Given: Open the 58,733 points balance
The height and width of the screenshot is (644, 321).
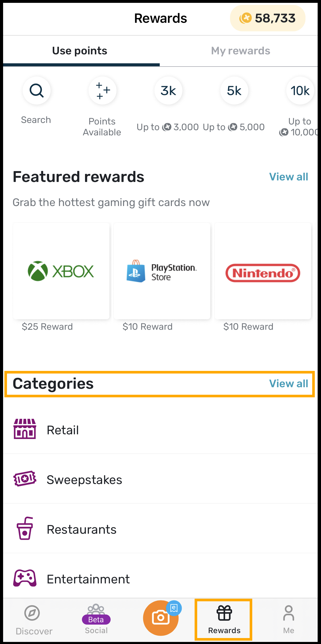Looking at the screenshot, I should pyautogui.click(x=267, y=18).
